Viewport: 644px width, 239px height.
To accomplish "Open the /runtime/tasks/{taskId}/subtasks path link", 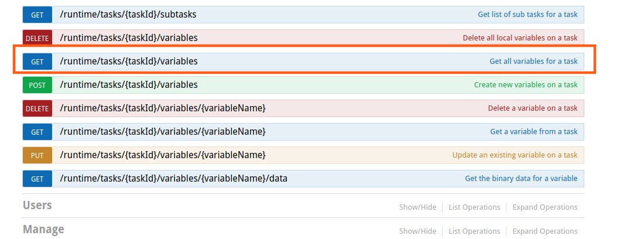I will coord(128,15).
